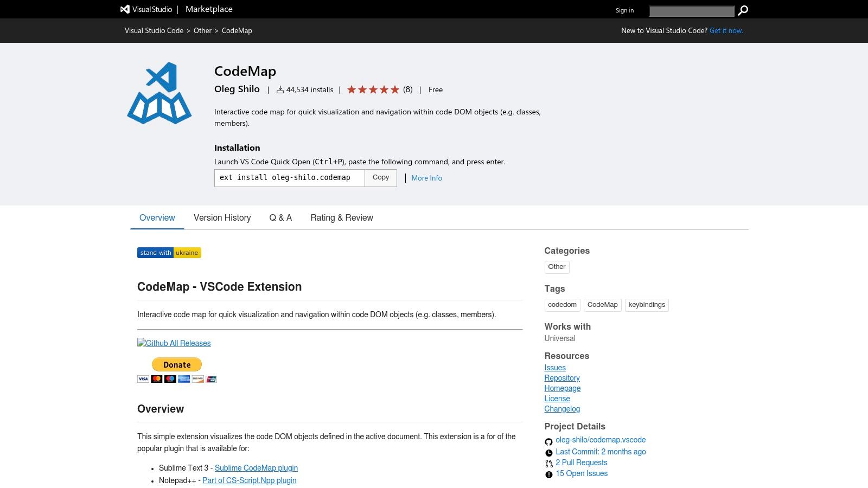Click the Github All Releases badge image

pyautogui.click(x=174, y=343)
